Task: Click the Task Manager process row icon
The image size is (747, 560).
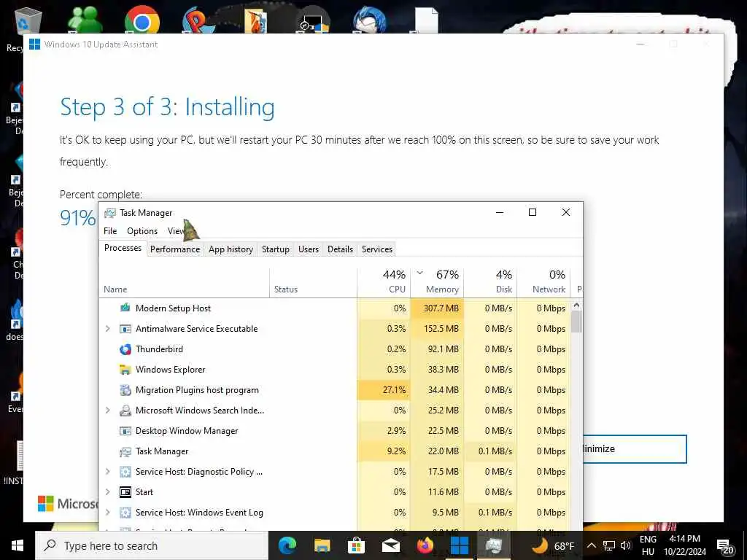Action: pyautogui.click(x=125, y=451)
